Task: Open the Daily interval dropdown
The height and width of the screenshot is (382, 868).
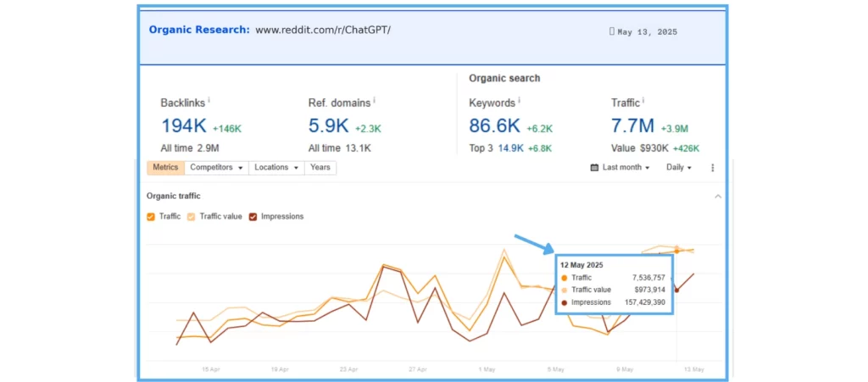Action: click(x=679, y=168)
